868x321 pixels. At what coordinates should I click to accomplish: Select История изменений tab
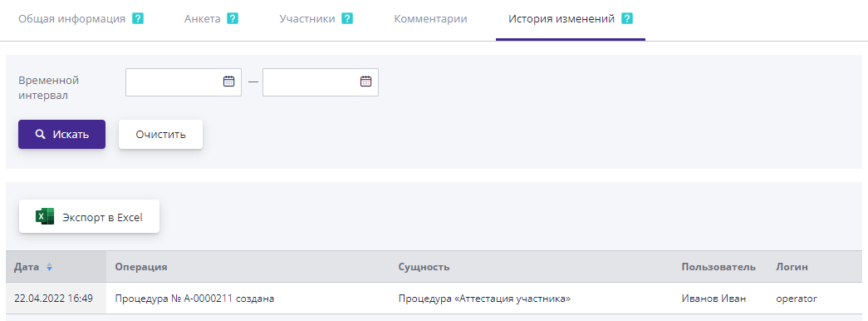tap(562, 19)
